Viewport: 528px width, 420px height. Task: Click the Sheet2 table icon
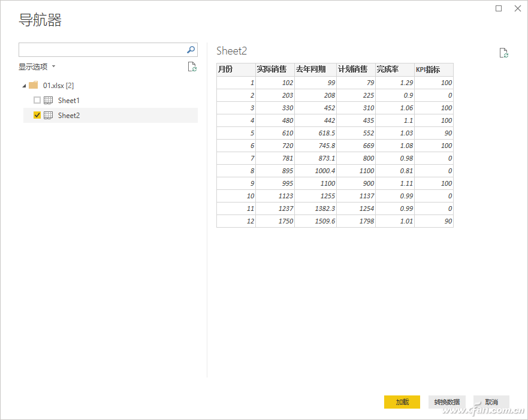tap(48, 115)
